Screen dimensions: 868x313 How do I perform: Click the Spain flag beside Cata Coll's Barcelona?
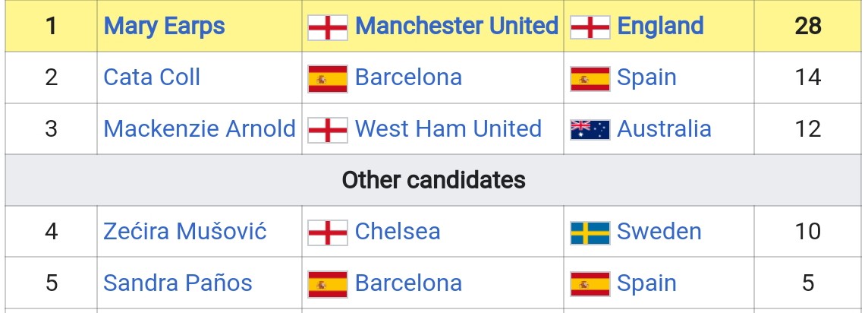[x=328, y=78]
